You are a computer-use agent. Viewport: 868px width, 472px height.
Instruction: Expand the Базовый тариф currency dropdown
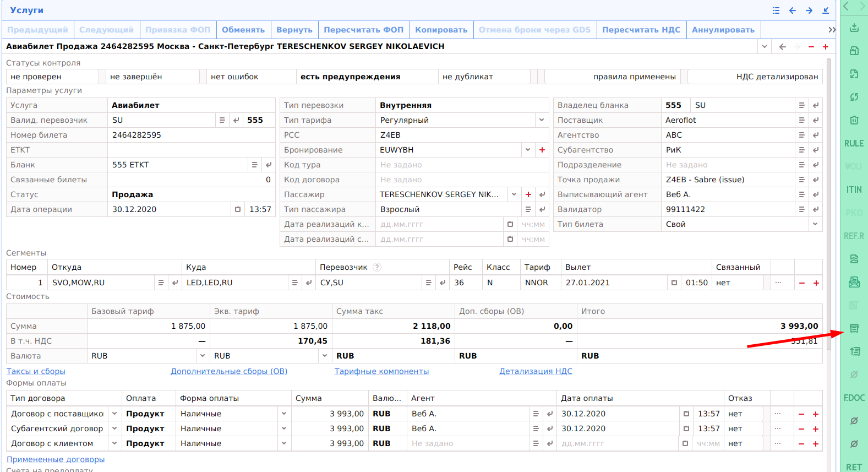(203, 356)
